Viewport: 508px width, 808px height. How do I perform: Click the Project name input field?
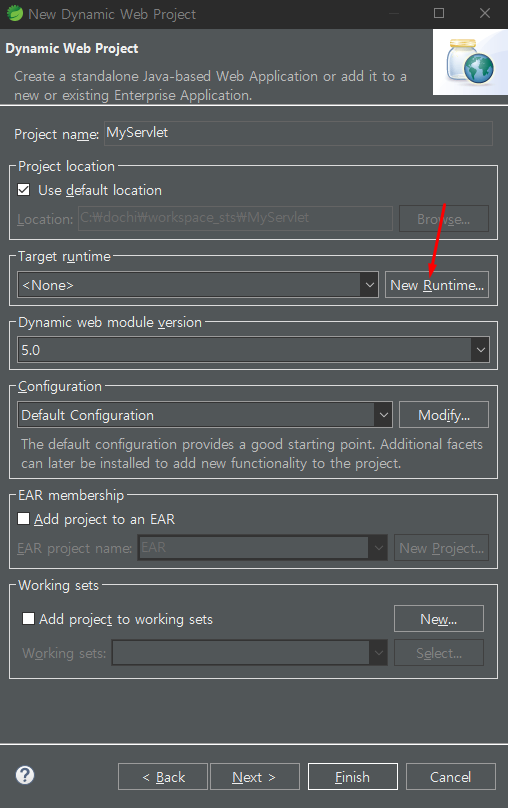click(x=298, y=133)
